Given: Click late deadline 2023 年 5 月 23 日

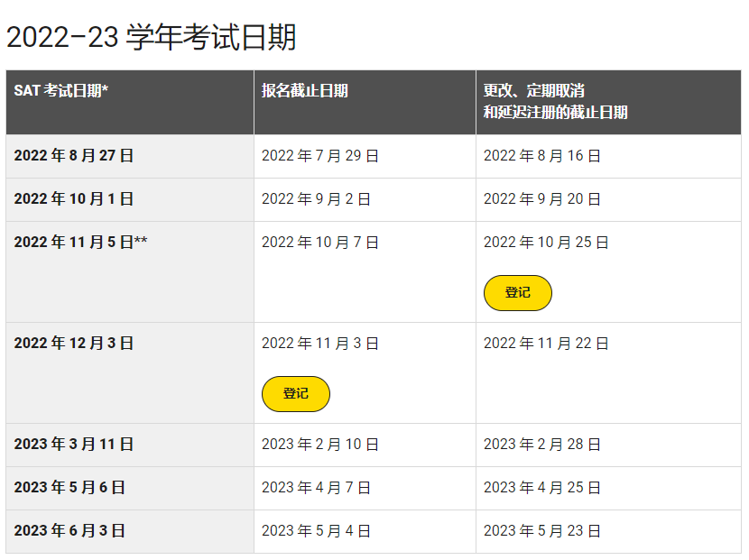Looking at the screenshot, I should [542, 531].
